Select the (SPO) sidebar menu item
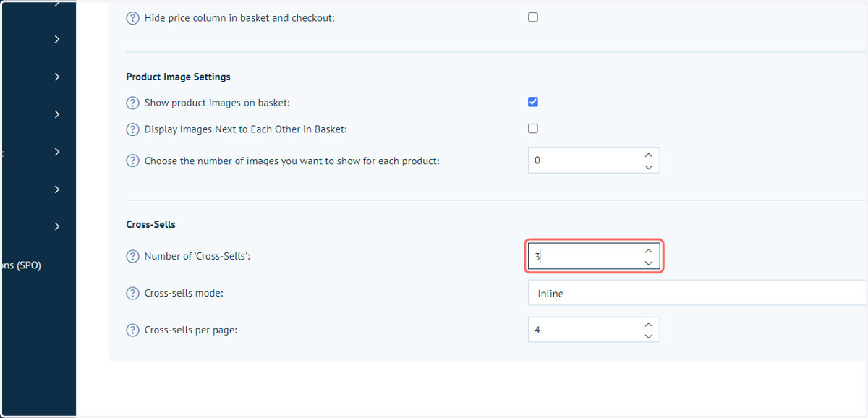 pos(21,265)
